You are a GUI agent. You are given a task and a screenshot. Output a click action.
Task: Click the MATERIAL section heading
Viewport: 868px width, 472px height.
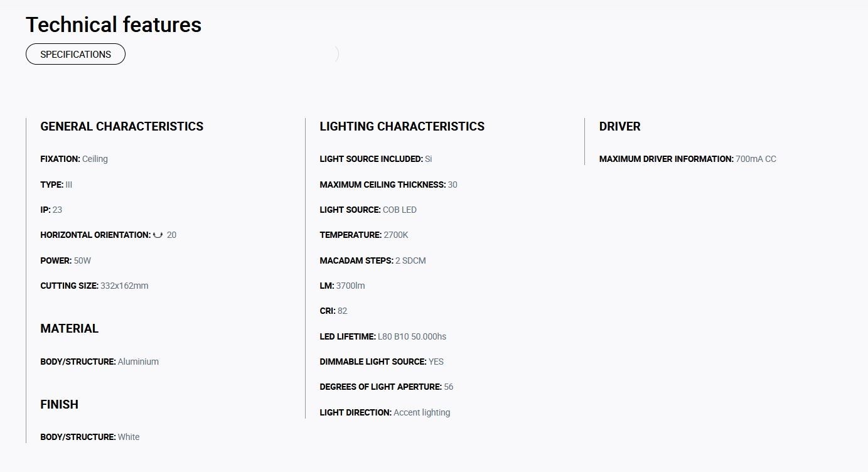click(x=70, y=328)
